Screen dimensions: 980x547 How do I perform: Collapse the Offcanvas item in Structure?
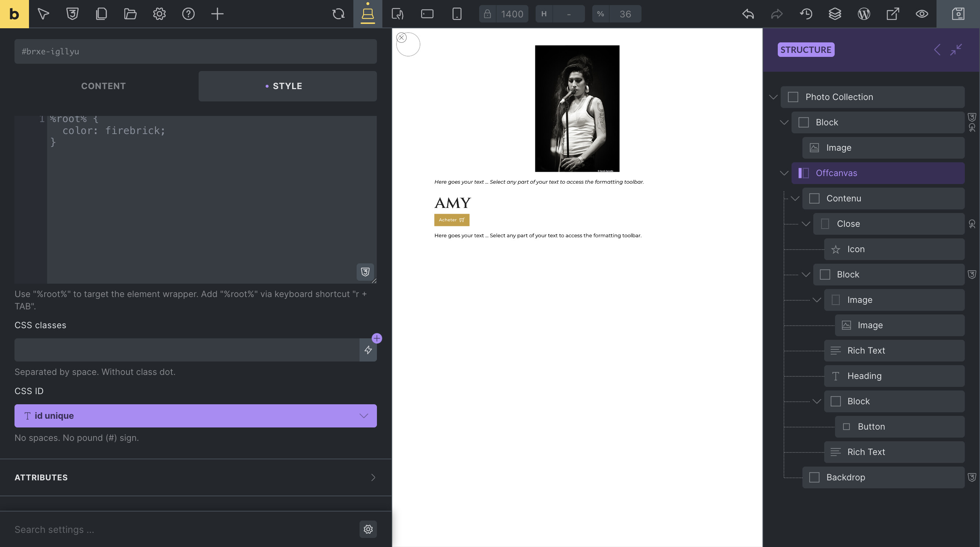[784, 173]
